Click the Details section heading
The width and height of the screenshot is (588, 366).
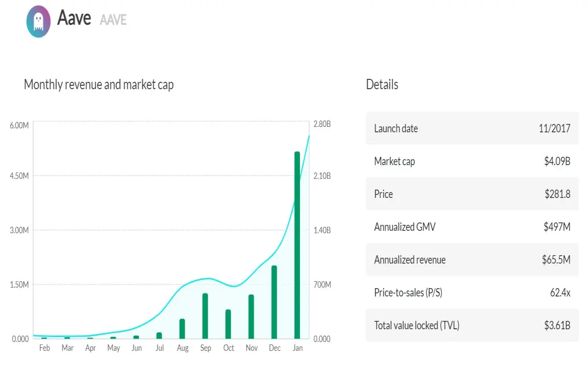tap(382, 84)
